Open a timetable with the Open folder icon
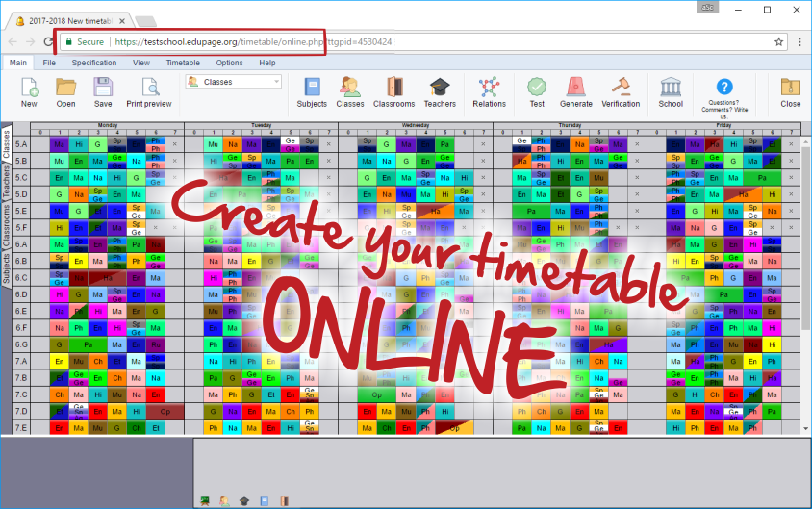812x509 pixels. [65, 88]
